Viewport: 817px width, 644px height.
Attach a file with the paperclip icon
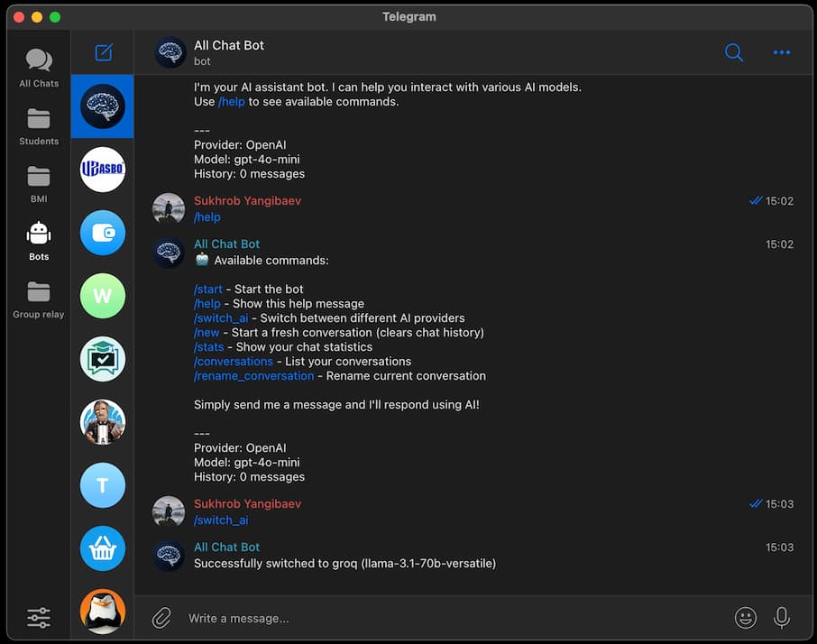[x=161, y=618]
